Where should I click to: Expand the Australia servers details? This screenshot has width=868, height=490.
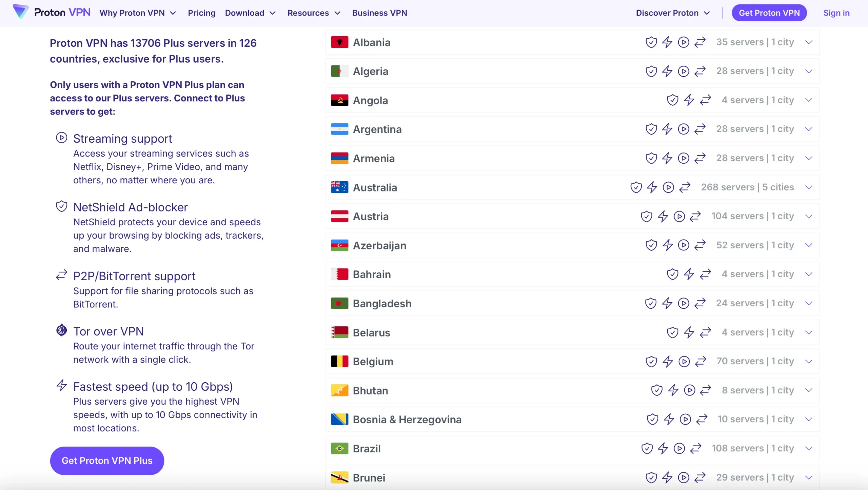809,187
